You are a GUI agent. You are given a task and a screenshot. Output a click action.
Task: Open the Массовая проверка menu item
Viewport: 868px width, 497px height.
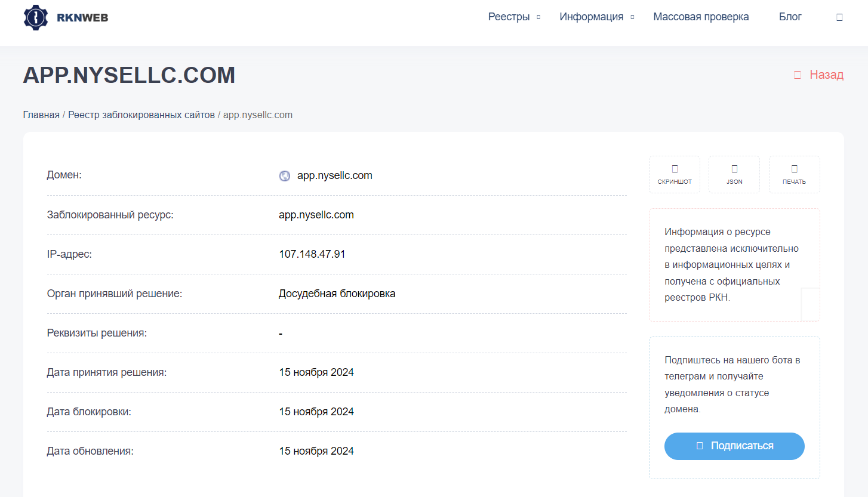pyautogui.click(x=701, y=17)
